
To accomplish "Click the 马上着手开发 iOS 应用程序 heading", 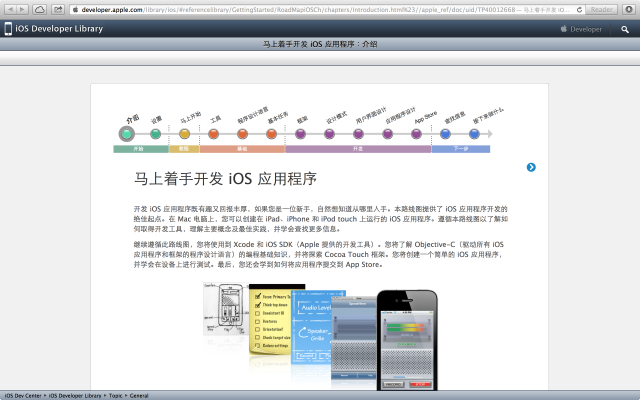I will coord(225,179).
